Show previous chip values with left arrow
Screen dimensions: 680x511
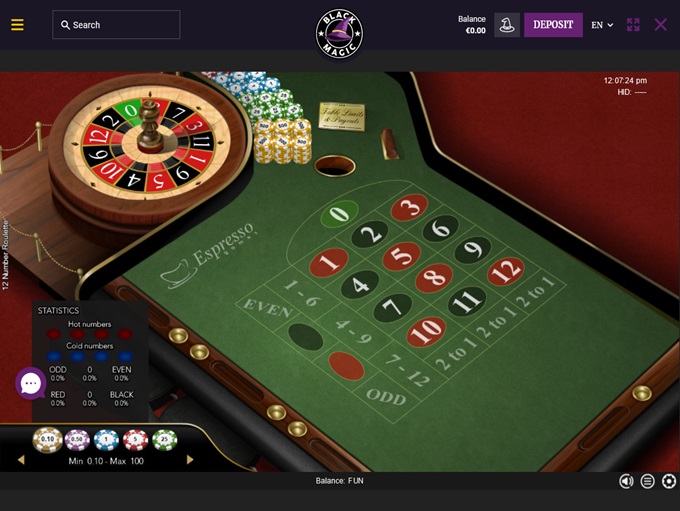[x=21, y=460]
